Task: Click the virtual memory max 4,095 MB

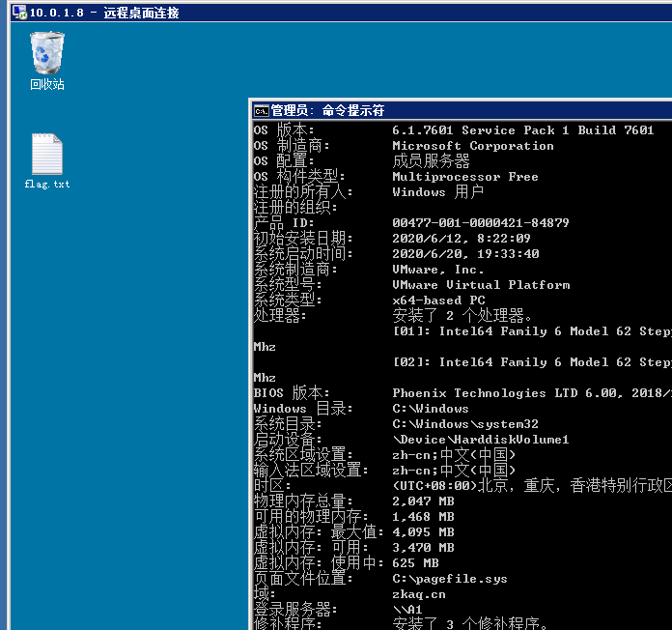Action: pos(423,531)
